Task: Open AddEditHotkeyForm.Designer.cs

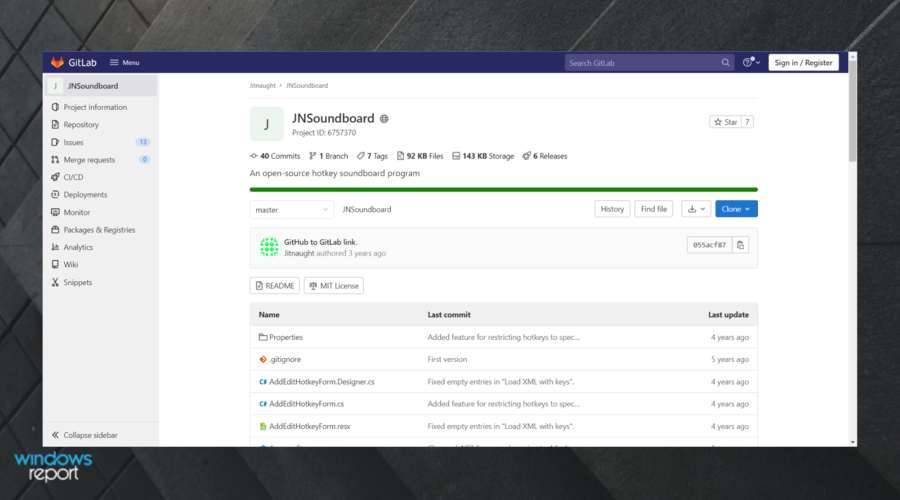Action: [321, 382]
